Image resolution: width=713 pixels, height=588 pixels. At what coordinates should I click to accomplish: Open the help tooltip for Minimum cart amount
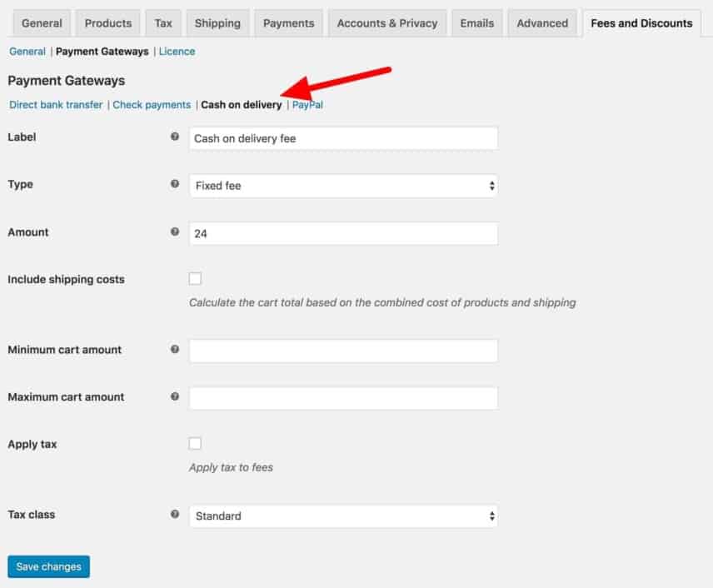[174, 351]
